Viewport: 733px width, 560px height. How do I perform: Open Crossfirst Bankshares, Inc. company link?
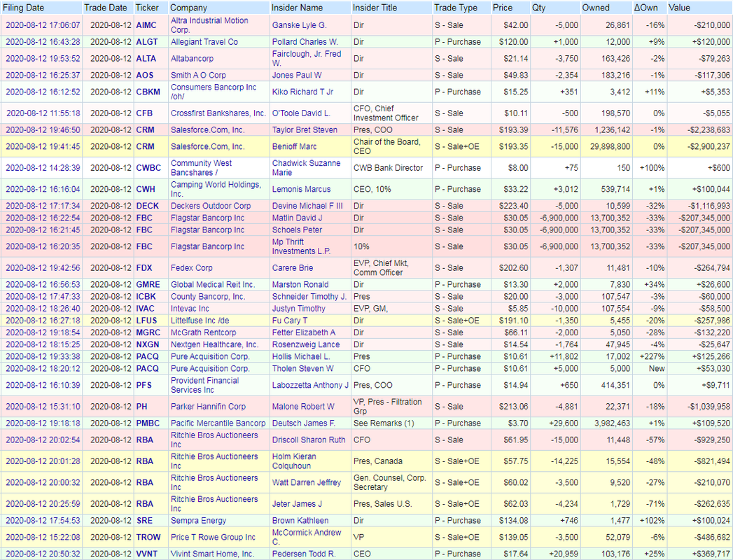(218, 113)
